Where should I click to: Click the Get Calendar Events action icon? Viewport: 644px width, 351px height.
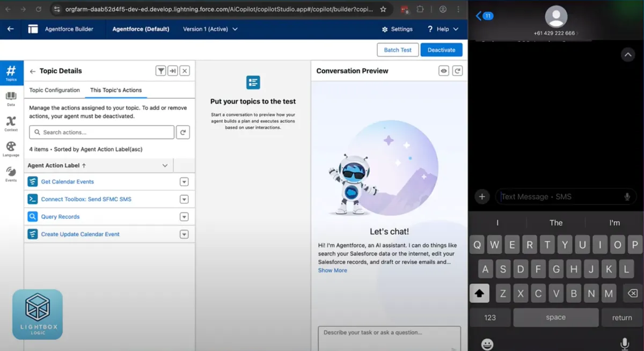33,182
